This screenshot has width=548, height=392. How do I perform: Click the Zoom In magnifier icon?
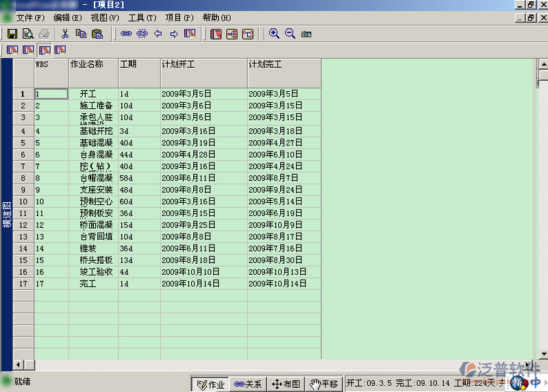274,34
